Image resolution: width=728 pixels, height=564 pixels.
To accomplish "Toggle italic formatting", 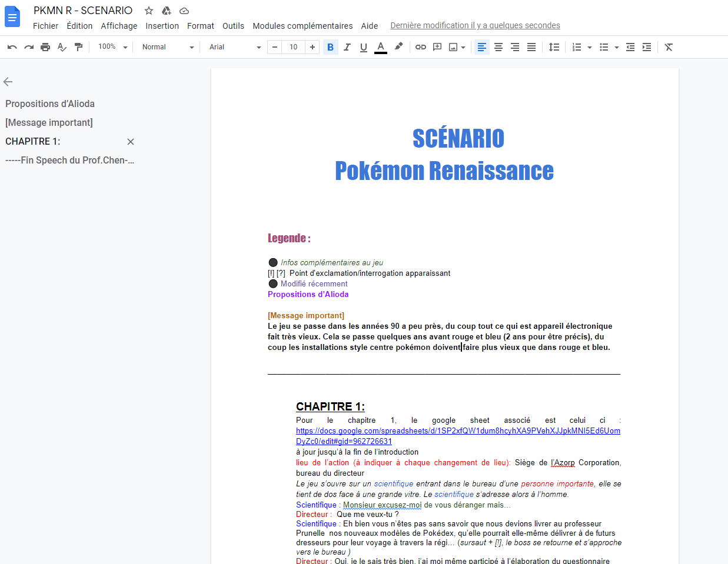I will (347, 47).
